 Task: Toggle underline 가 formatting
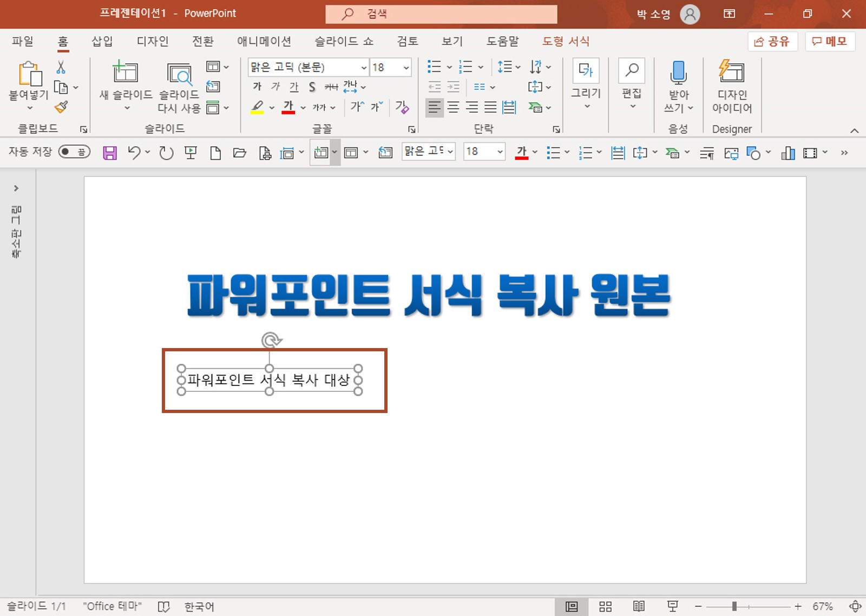[294, 87]
